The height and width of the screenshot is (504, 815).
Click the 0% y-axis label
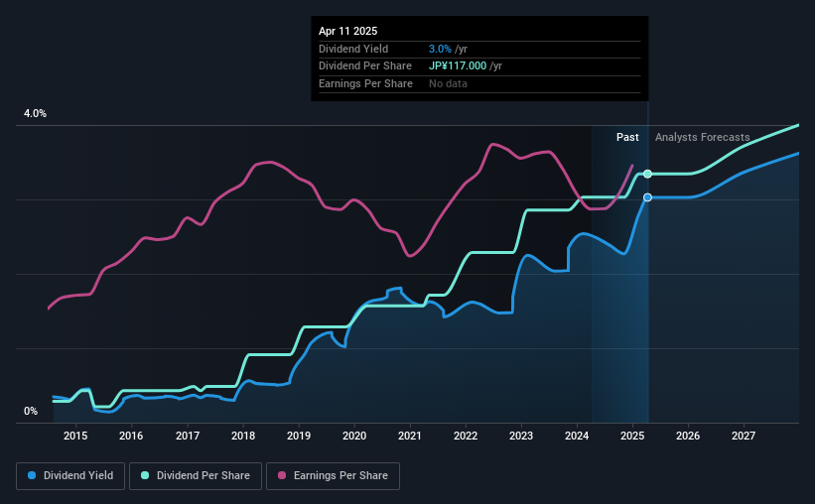pyautogui.click(x=31, y=411)
